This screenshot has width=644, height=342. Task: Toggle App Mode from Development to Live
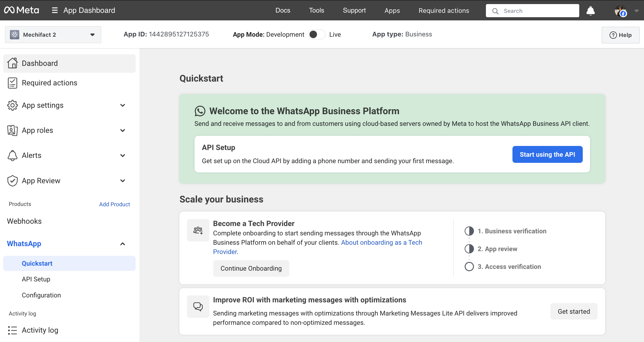click(x=317, y=34)
